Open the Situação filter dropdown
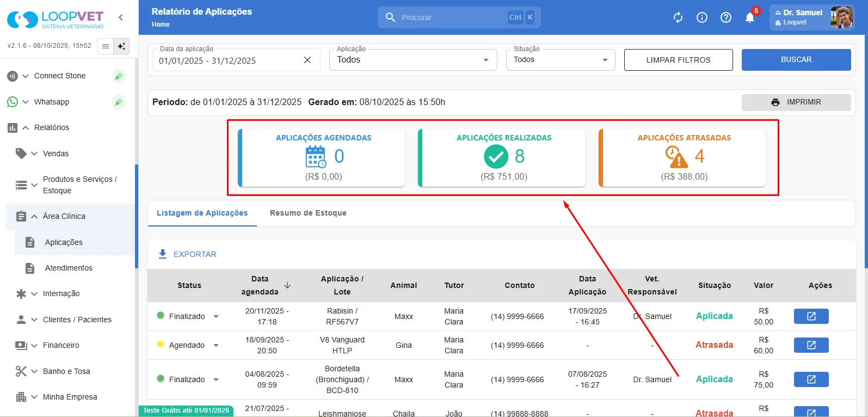This screenshot has width=868, height=417. (561, 60)
